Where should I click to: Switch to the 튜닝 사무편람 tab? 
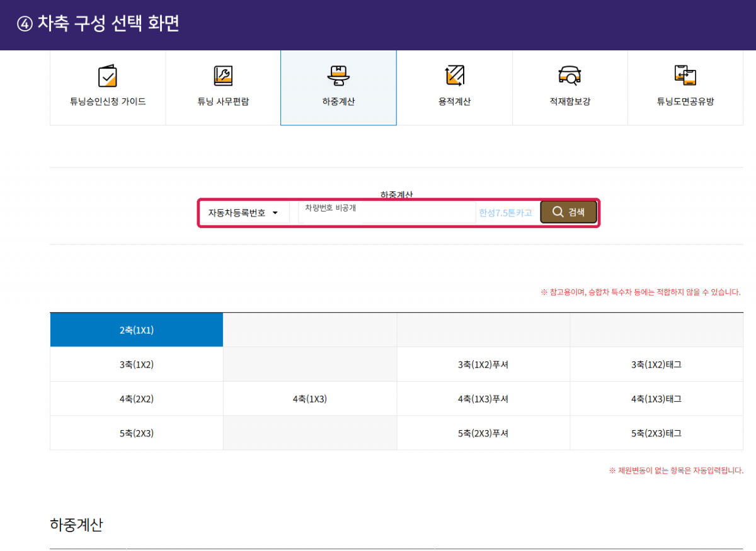click(223, 88)
